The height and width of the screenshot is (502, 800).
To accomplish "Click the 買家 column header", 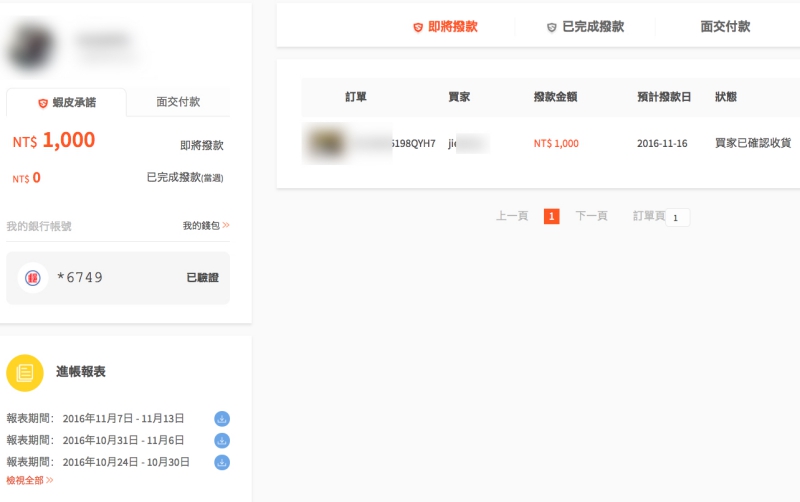I will (459, 97).
